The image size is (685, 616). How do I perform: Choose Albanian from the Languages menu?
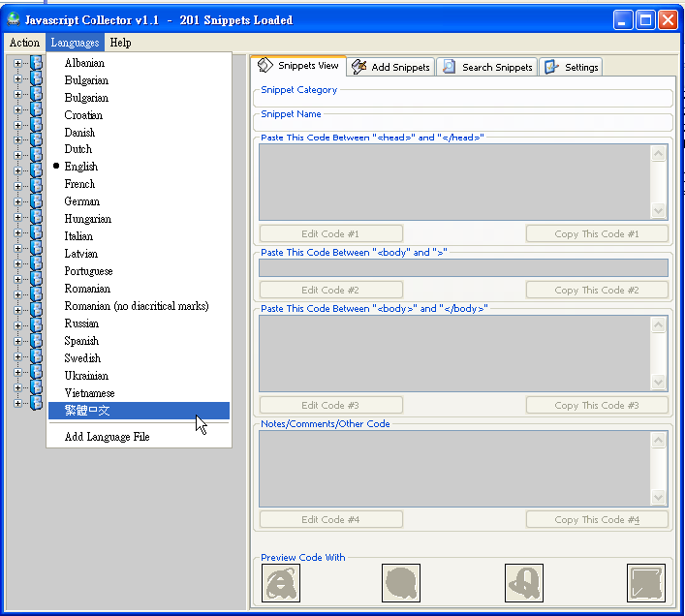139,63
